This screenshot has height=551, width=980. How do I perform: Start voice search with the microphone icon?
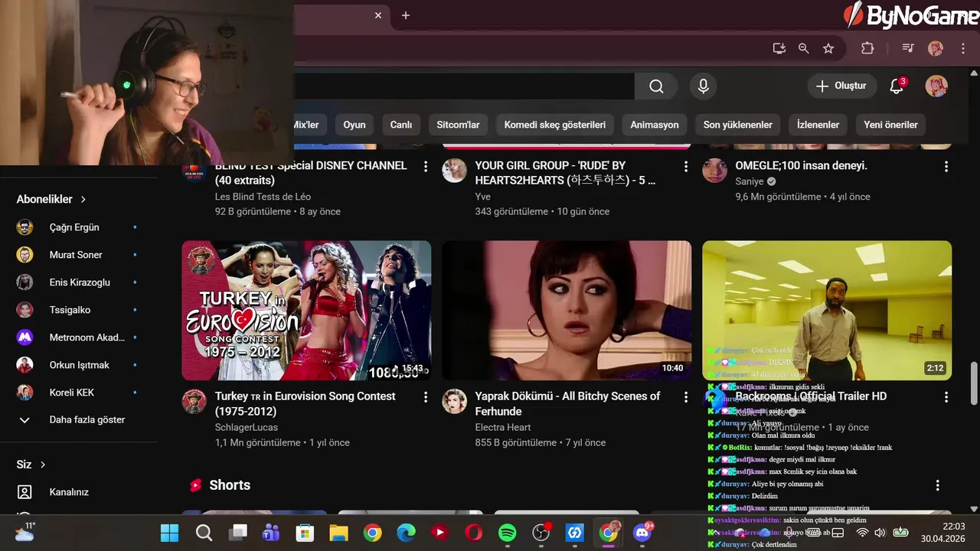(x=703, y=86)
